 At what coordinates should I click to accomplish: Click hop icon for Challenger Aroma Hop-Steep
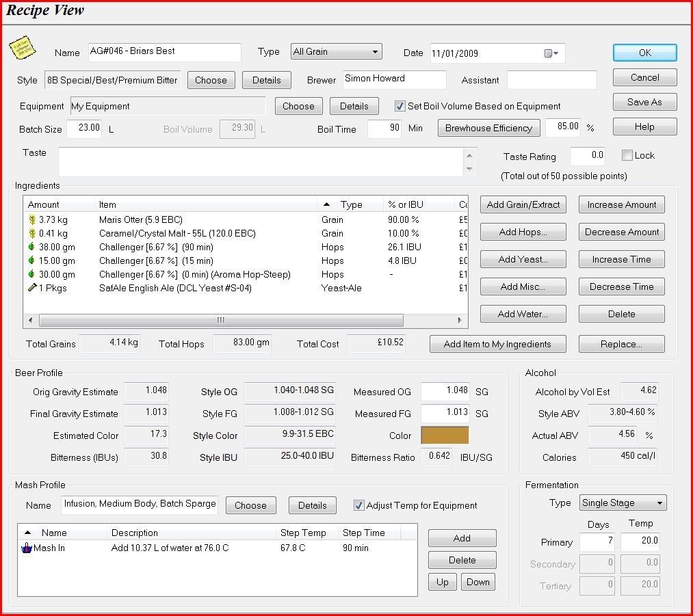click(x=31, y=274)
